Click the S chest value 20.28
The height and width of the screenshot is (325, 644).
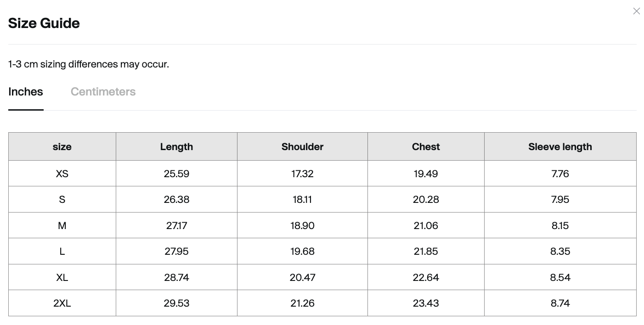pos(426,200)
